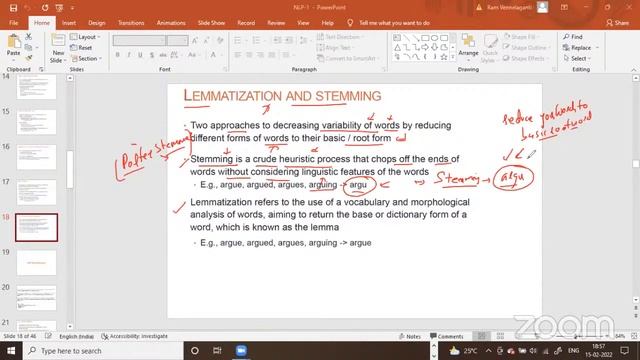Open the Transitions tab

click(x=131, y=23)
